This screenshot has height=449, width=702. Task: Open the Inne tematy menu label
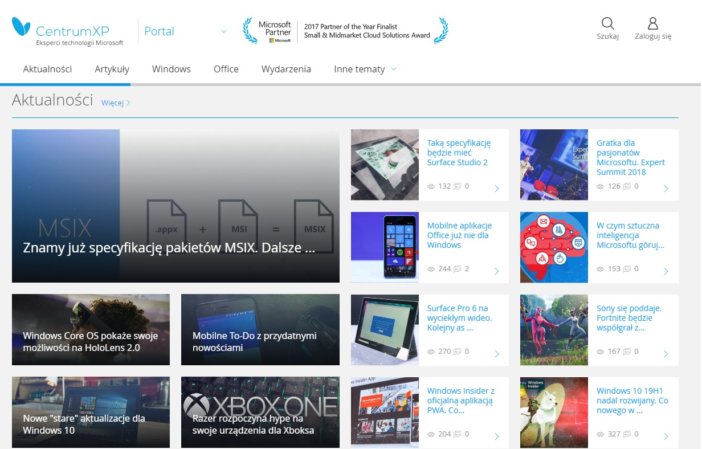point(359,69)
